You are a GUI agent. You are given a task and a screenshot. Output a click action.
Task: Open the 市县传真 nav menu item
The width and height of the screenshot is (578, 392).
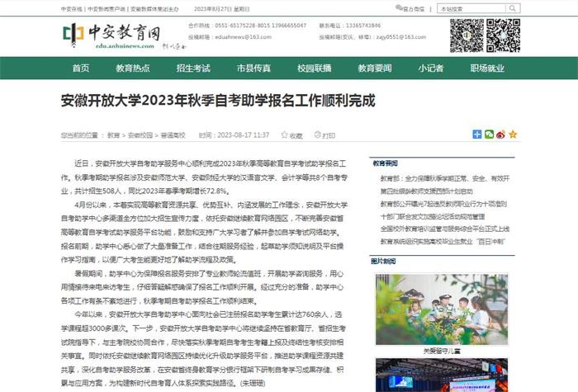[x=253, y=68]
